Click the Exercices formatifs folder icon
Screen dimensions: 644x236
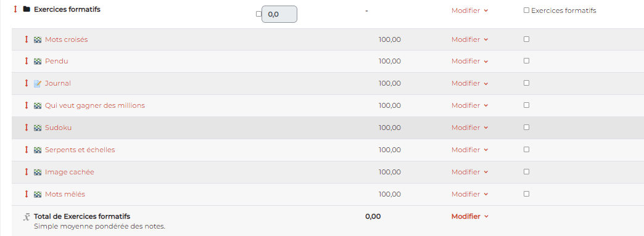coord(27,9)
